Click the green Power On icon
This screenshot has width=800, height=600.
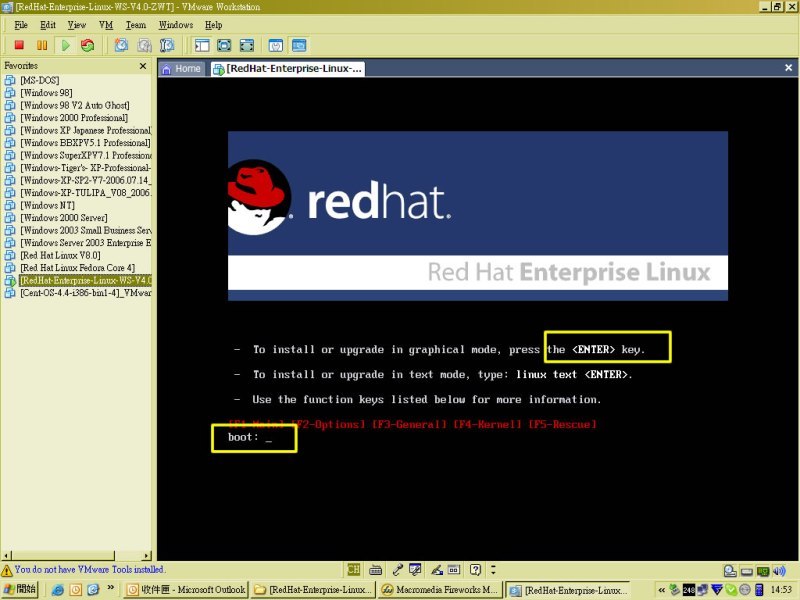click(65, 45)
